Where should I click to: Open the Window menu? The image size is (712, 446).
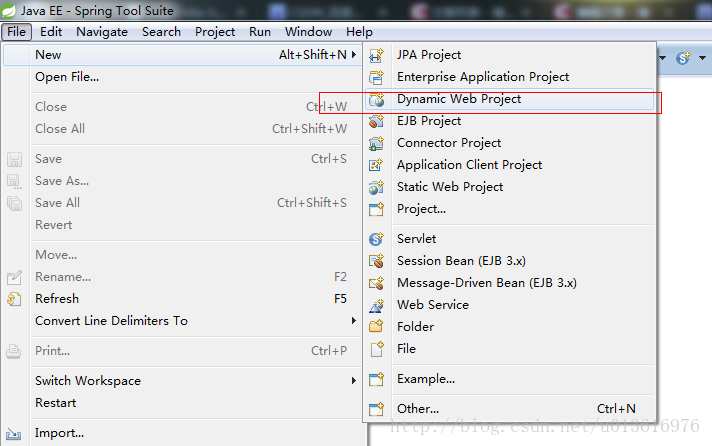[x=308, y=32]
